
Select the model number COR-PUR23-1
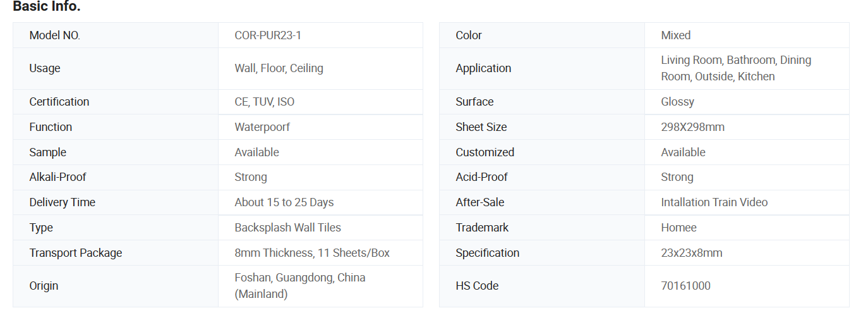[268, 35]
